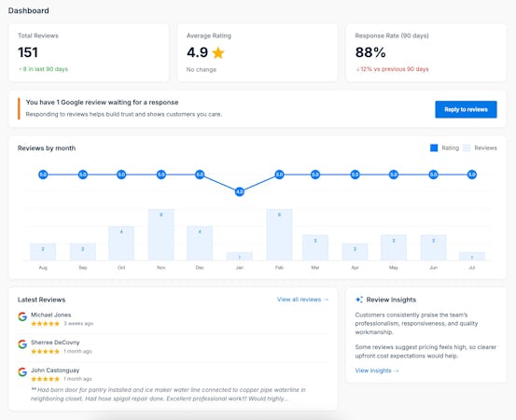
Task: Select the January 4.0 rating data point
Action: coord(240,191)
